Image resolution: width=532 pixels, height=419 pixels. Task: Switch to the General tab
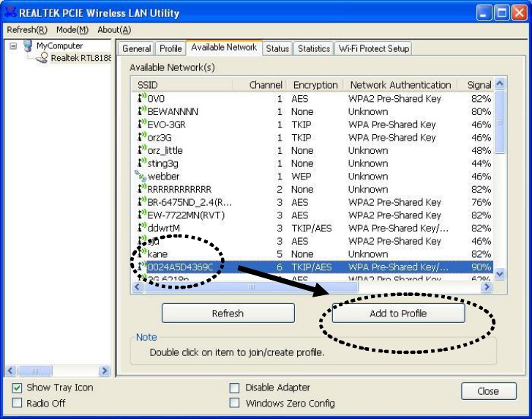point(136,48)
